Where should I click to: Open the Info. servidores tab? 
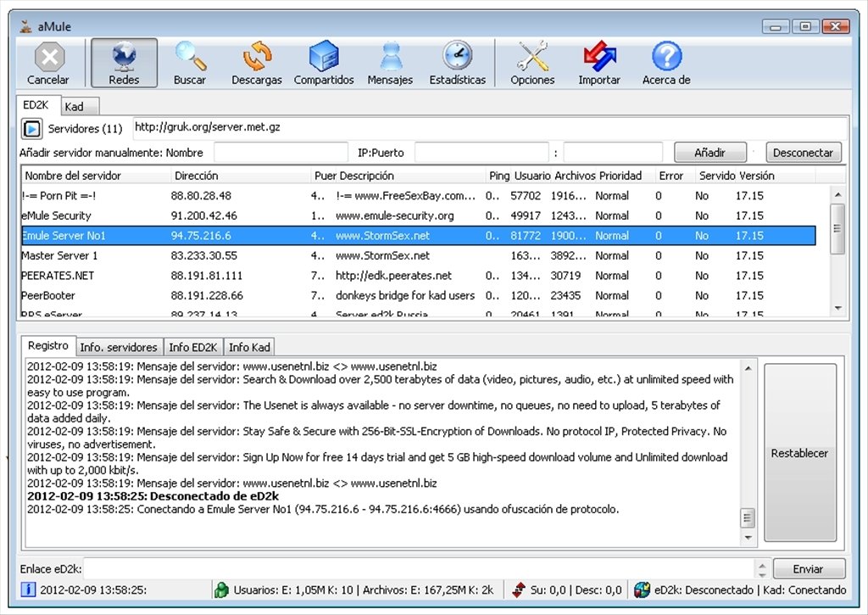119,348
